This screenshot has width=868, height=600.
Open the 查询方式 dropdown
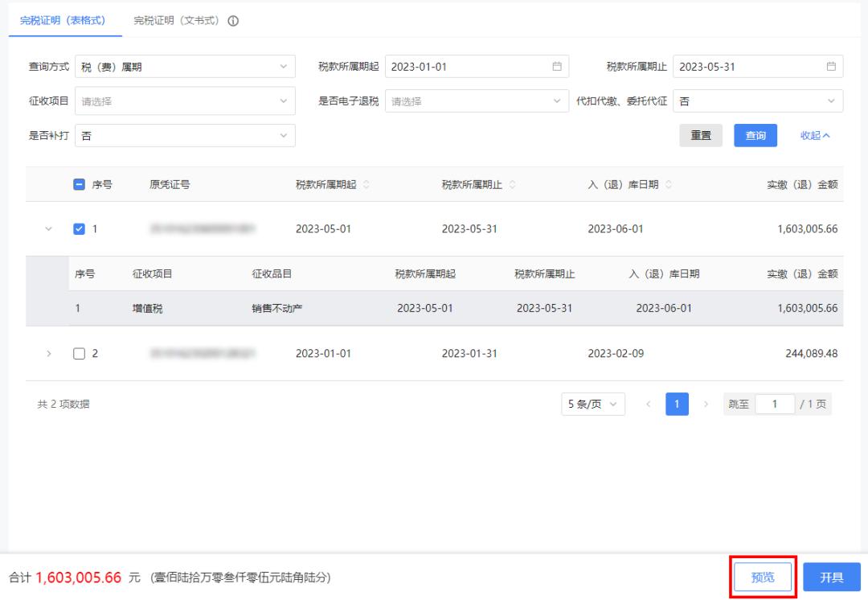tap(185, 67)
